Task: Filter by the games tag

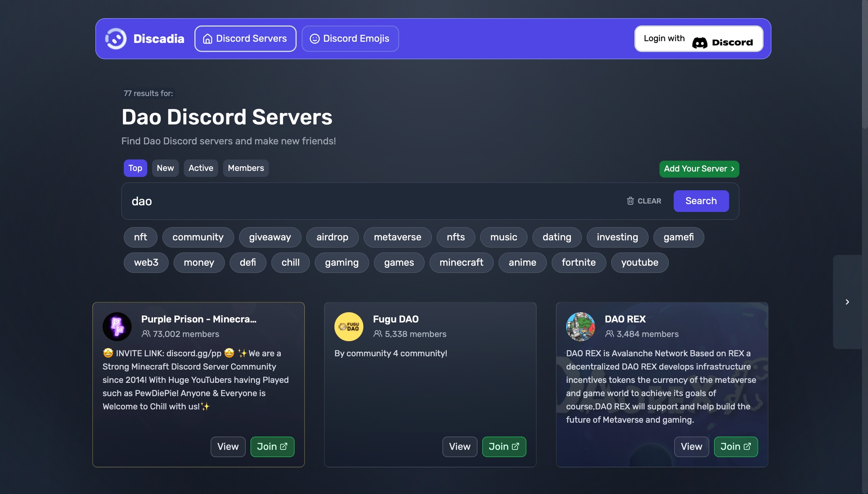Action: click(399, 263)
